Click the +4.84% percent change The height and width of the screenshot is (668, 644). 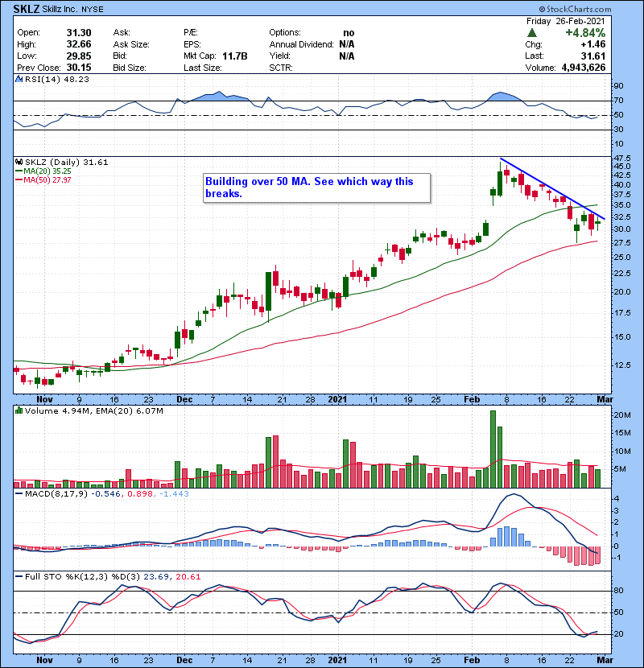coord(585,33)
